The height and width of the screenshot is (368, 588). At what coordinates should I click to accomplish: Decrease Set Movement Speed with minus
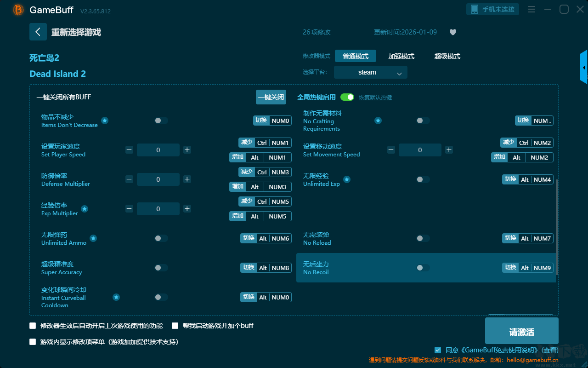(391, 150)
